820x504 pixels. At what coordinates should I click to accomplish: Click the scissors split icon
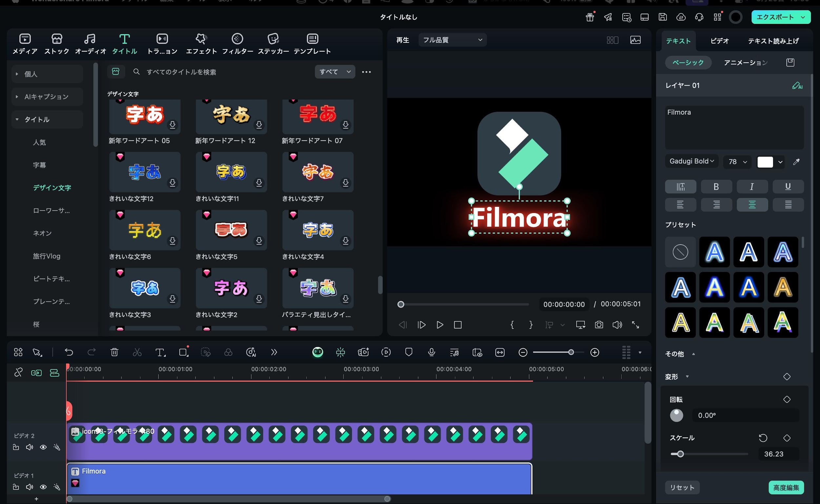(137, 352)
